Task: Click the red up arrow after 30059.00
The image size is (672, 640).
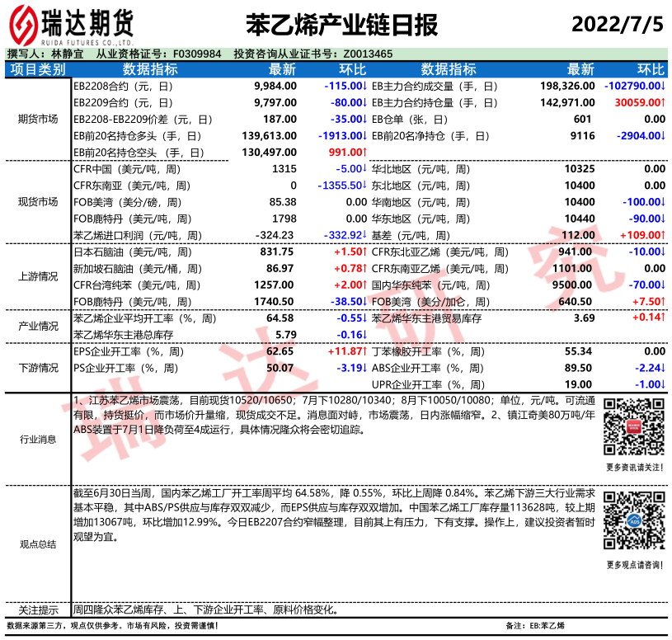Action: point(663,102)
